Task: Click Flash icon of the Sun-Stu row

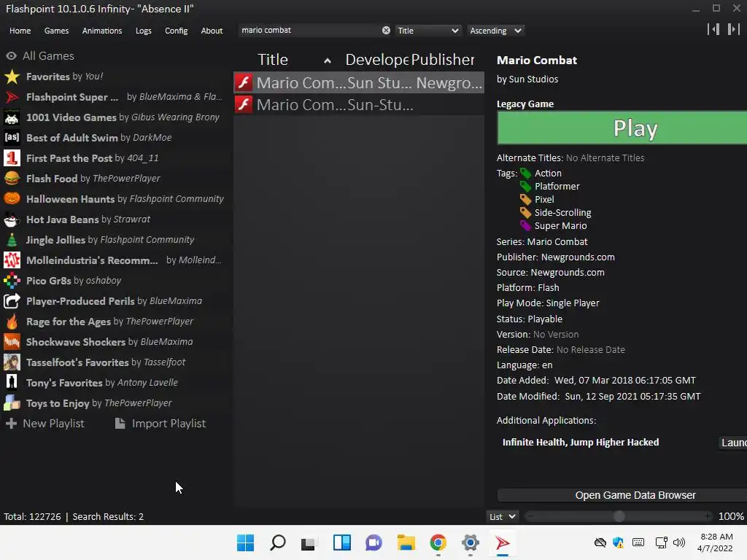Action: [x=244, y=104]
